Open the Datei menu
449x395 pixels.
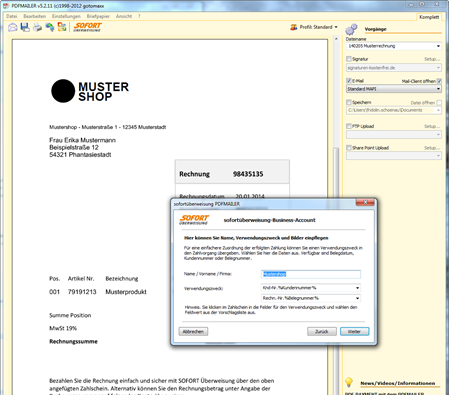pos(11,16)
